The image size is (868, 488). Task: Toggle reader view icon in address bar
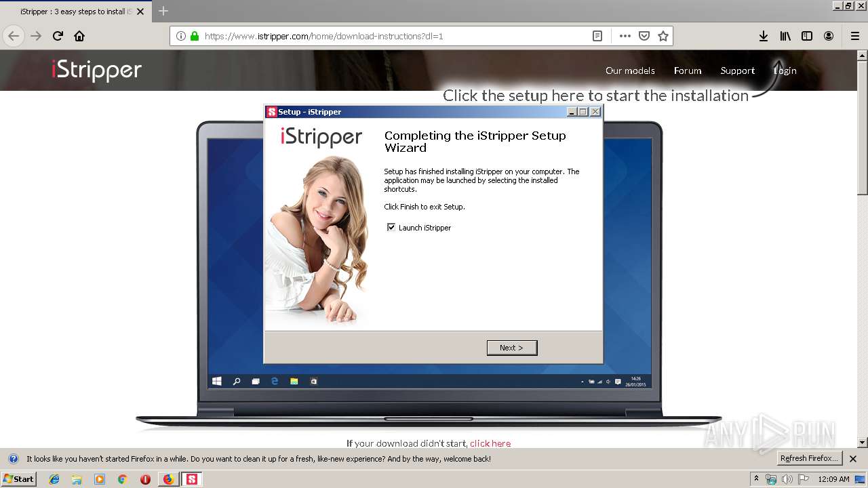pyautogui.click(x=597, y=36)
